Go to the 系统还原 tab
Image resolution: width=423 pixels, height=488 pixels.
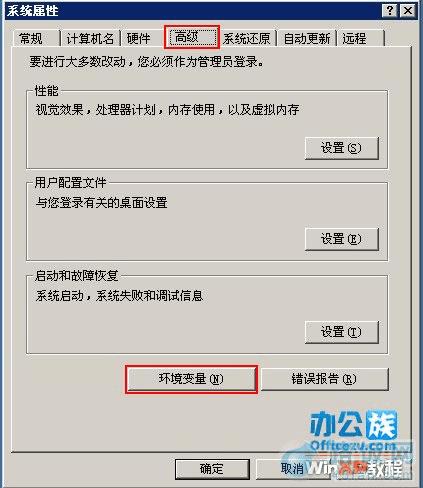[247, 39]
